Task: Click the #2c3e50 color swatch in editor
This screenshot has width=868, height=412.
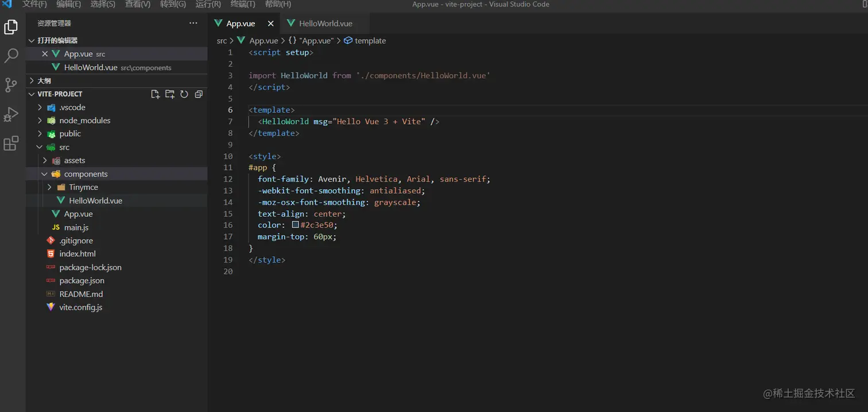Action: [x=295, y=225]
